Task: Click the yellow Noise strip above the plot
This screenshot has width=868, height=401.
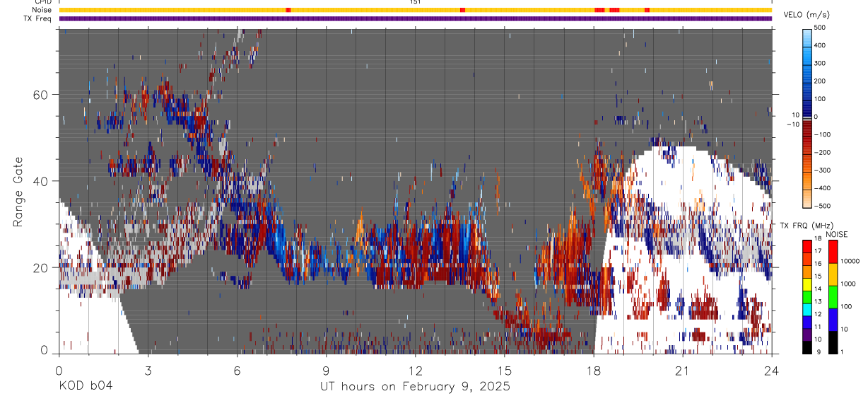Action: tap(415, 10)
